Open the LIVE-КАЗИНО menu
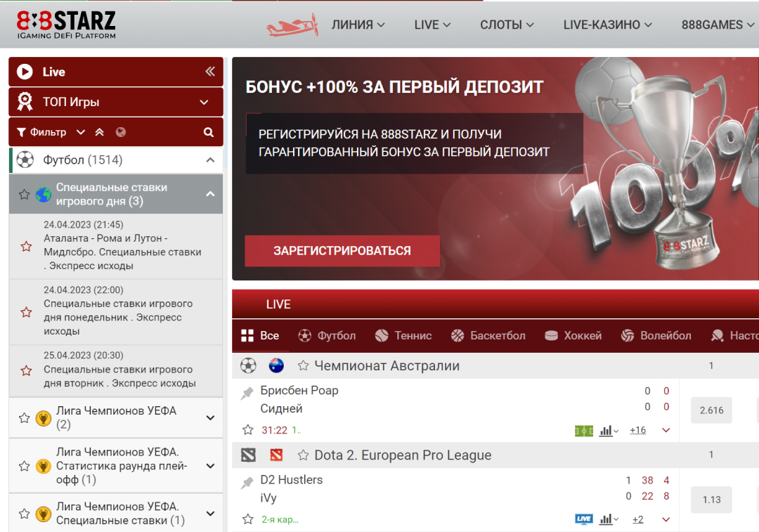Image resolution: width=759 pixels, height=532 pixels. pyautogui.click(x=607, y=25)
